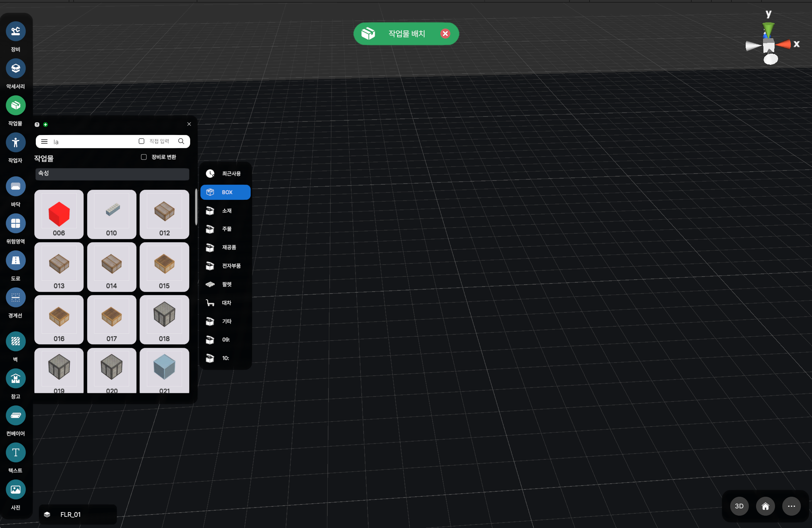Toggle the 3D view mode button

coord(739,506)
